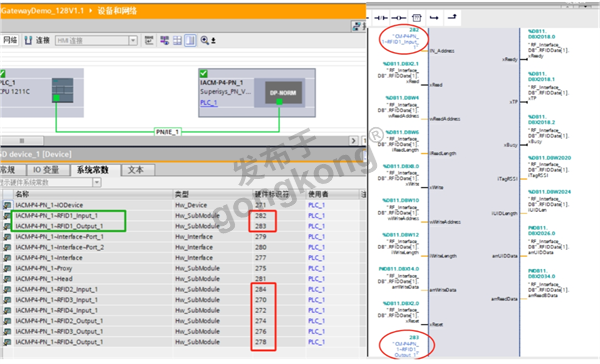600x364 pixels.
Task: Click the icon of IACM-P4-PN_1~Interface~Port_2 row
Action: pos(7,247)
